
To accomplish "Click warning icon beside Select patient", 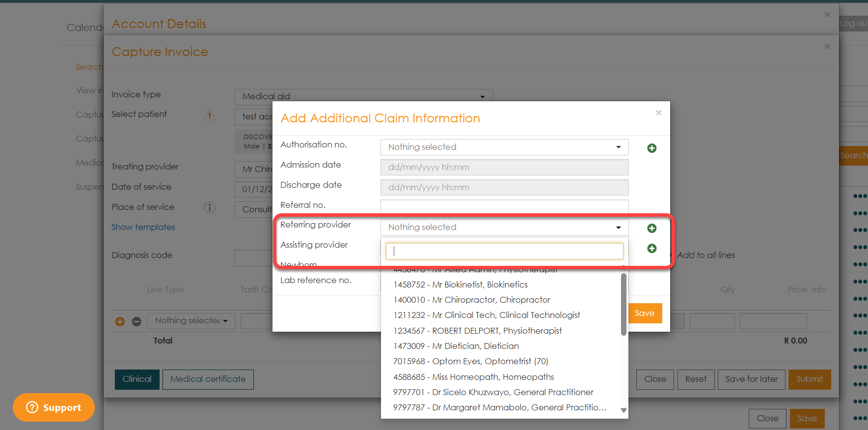I will (x=210, y=115).
